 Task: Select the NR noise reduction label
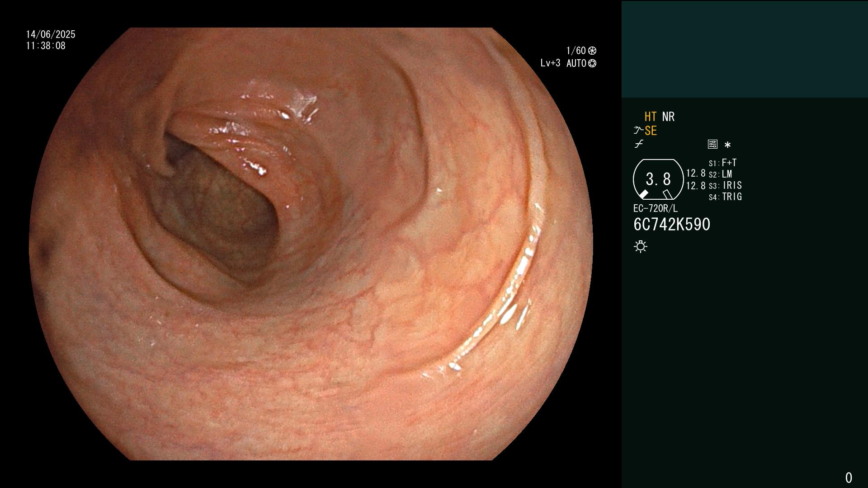[x=668, y=117]
